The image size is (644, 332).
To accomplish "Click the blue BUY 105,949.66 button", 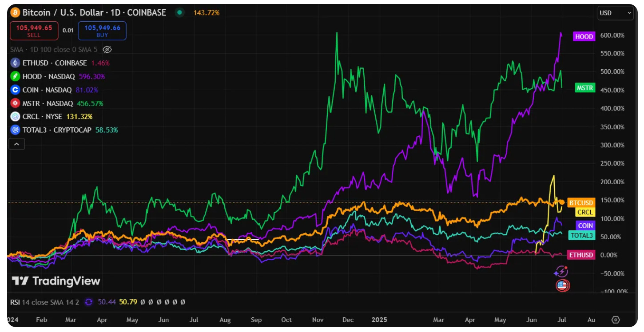I will coord(102,31).
